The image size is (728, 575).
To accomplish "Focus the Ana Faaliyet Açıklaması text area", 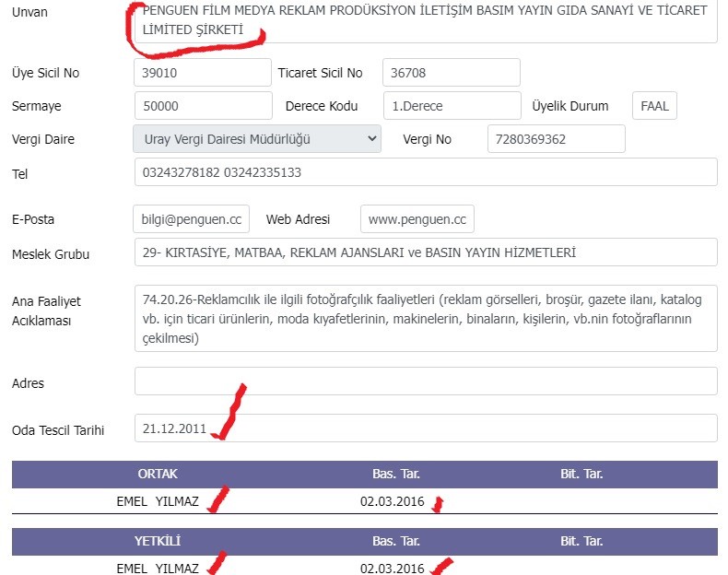I will tap(426, 319).
